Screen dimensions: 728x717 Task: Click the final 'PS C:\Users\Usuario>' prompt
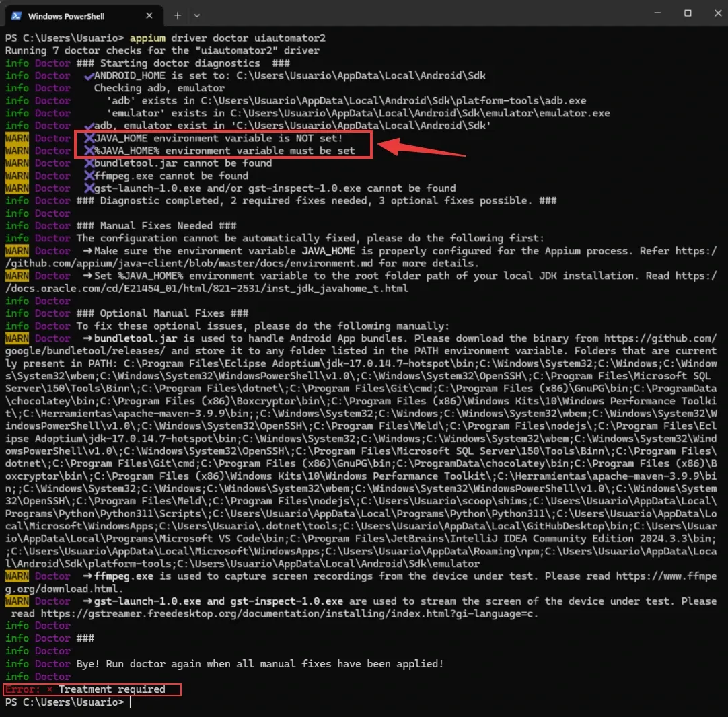click(x=65, y=702)
